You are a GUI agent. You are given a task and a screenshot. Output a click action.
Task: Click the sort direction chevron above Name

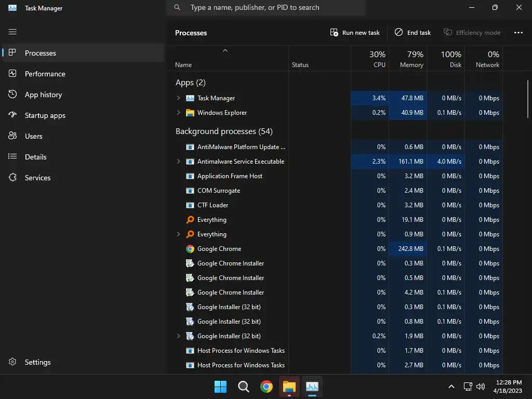click(225, 50)
